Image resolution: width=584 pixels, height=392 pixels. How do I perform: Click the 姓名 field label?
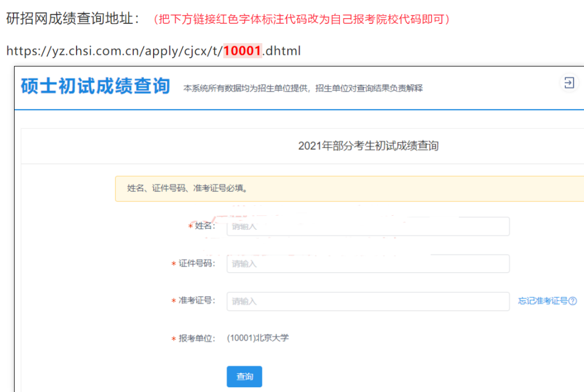[205, 226]
